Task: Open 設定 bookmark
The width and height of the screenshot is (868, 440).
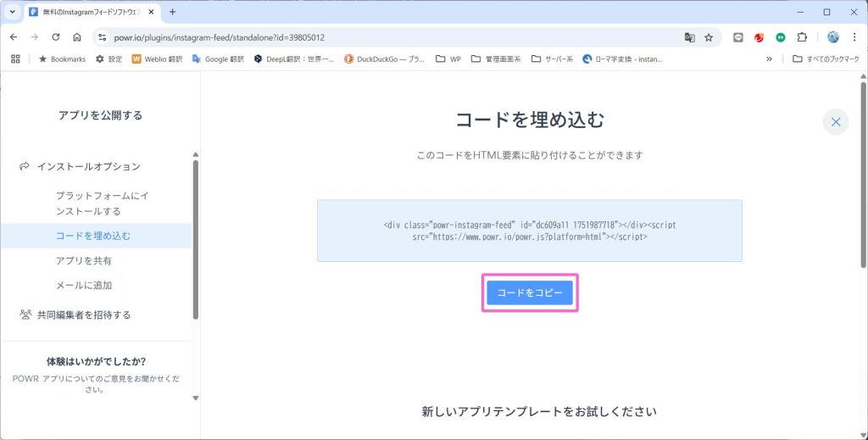Action: (109, 58)
